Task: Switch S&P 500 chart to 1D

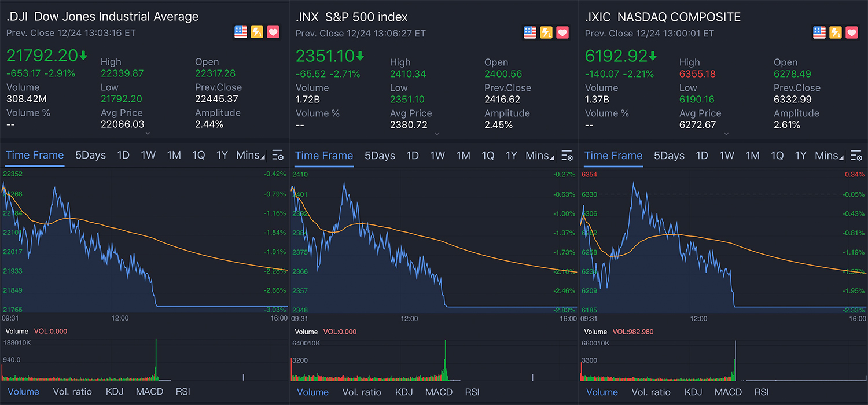Action: (x=413, y=155)
